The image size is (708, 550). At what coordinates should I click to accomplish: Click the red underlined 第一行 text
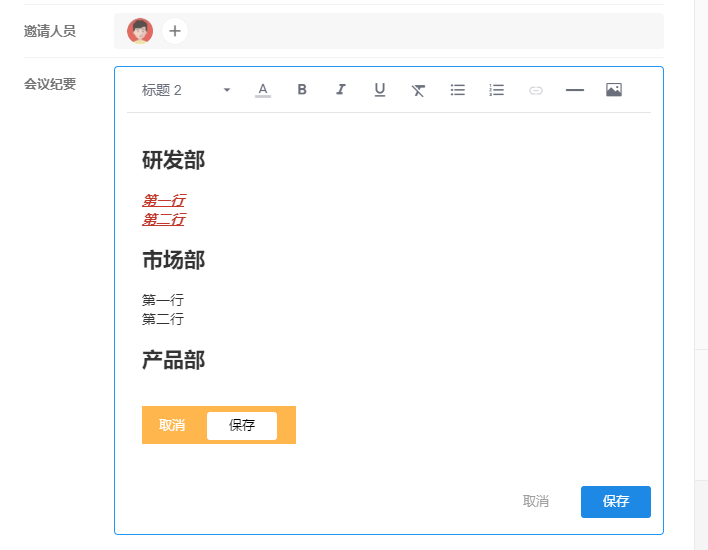coord(163,200)
